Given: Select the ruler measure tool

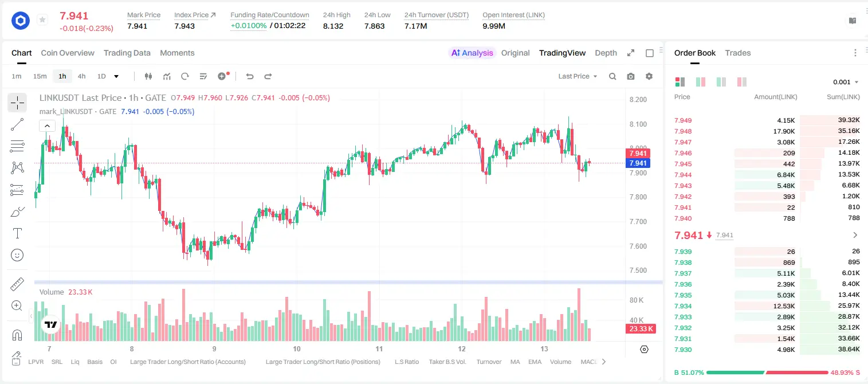Looking at the screenshot, I should [17, 285].
